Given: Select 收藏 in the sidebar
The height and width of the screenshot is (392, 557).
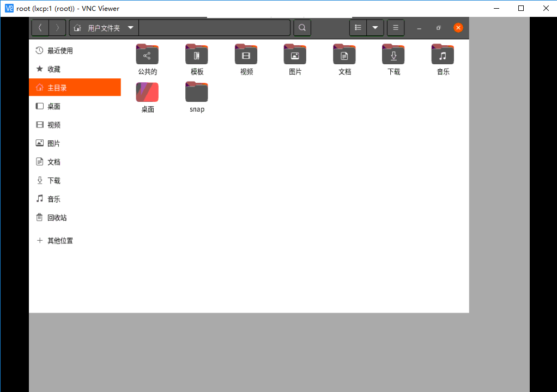Looking at the screenshot, I should pyautogui.click(x=75, y=69).
